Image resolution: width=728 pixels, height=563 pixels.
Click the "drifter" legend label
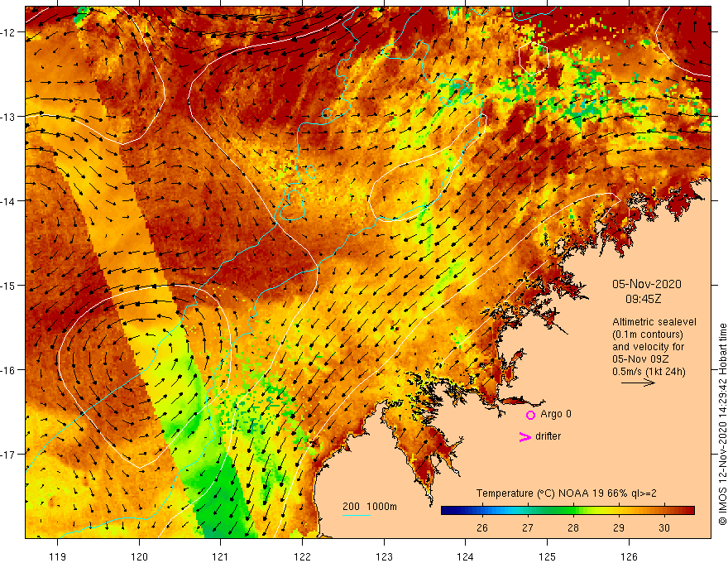[x=548, y=436]
